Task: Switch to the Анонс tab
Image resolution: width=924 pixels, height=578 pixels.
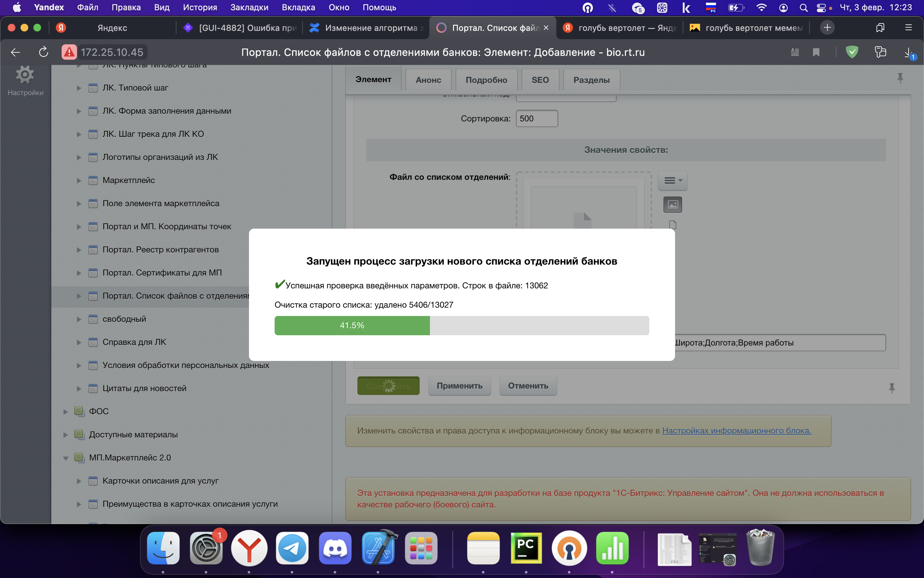Action: coord(428,80)
